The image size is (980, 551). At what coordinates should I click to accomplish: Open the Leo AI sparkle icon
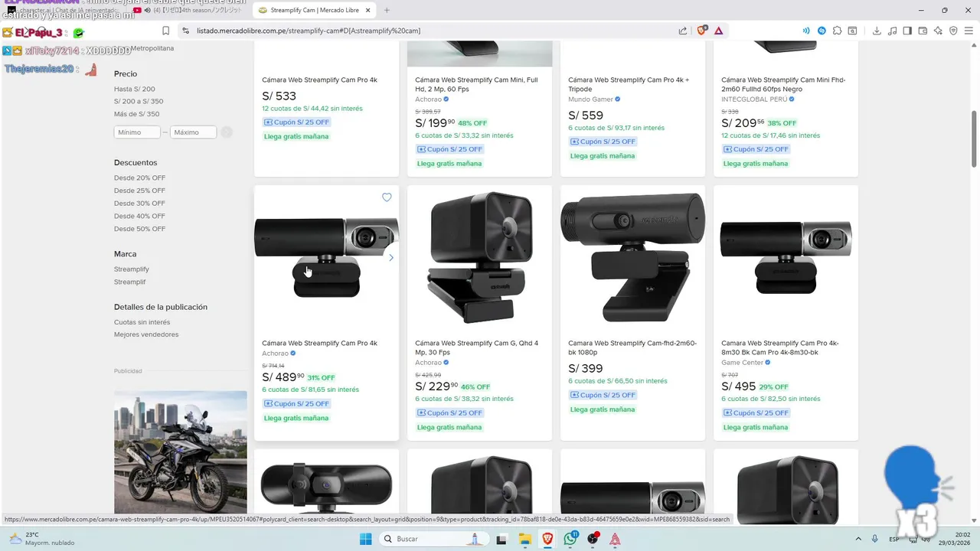(x=938, y=31)
